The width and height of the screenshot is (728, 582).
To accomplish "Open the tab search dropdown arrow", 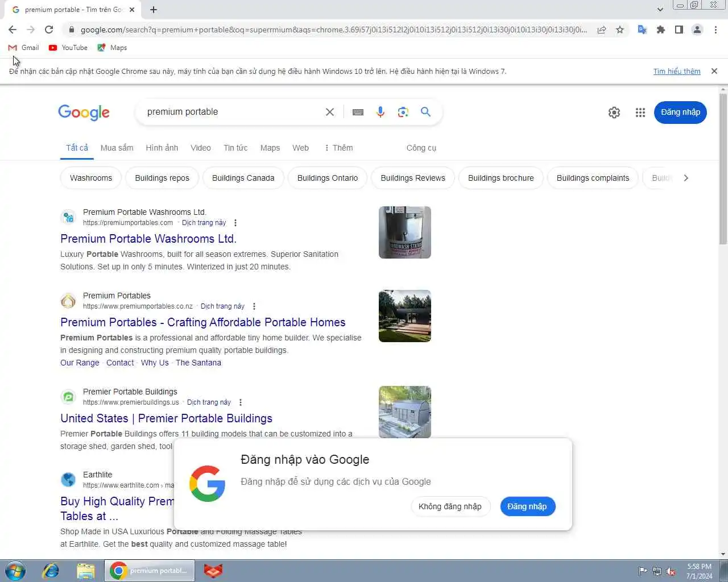I will click(660, 9).
